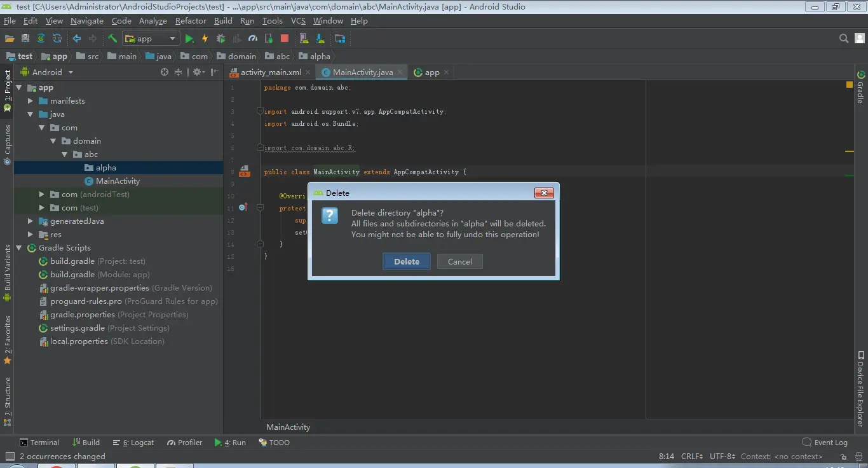Open the VCS menu
Screen dimensions: 868x468
click(x=298, y=21)
